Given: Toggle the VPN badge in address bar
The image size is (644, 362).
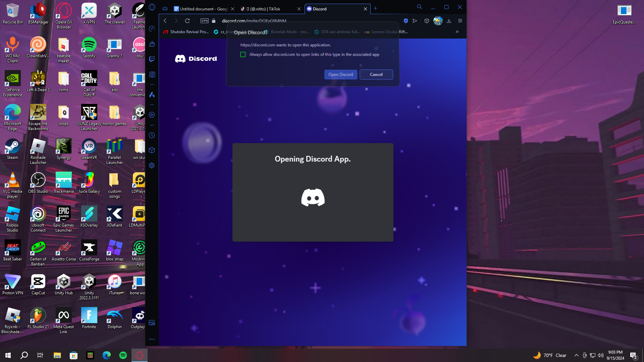Looking at the screenshot, I should (204, 21).
